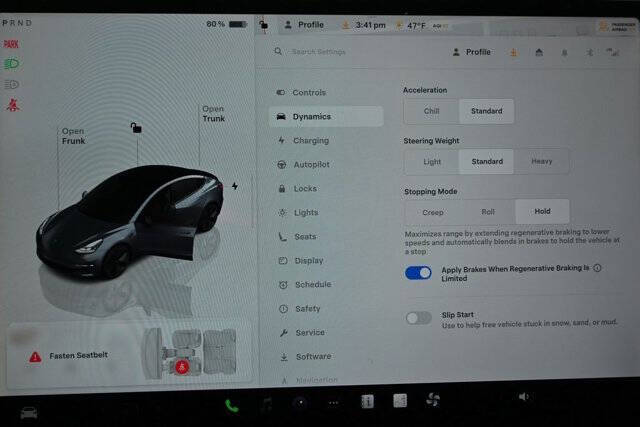The image size is (640, 427).
Task: Tap the passenger airbag status indicator
Action: pos(617,27)
